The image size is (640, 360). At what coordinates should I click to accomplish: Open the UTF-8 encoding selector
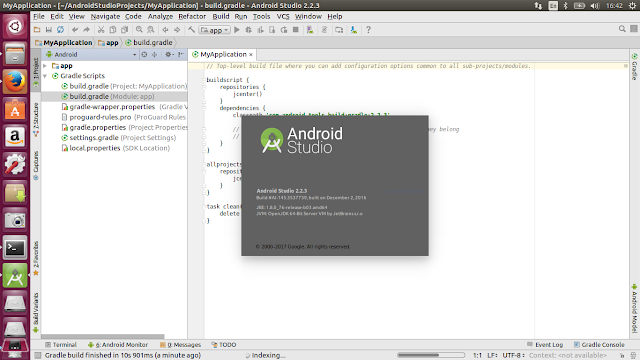pyautogui.click(x=513, y=355)
